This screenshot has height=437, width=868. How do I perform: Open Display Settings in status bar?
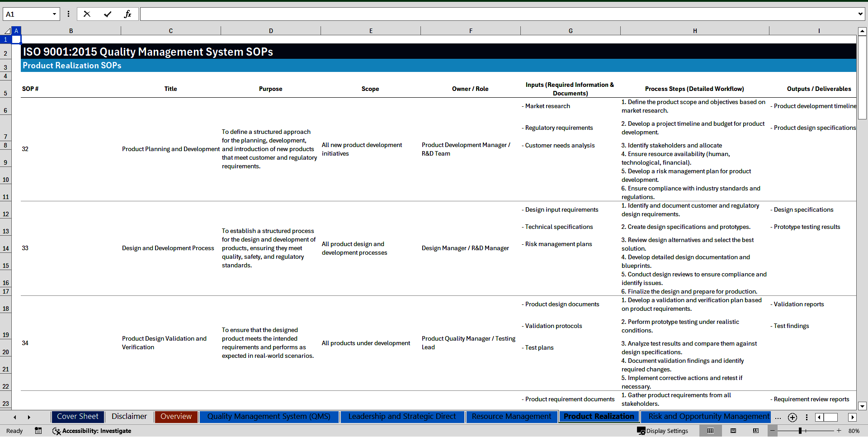(663, 431)
